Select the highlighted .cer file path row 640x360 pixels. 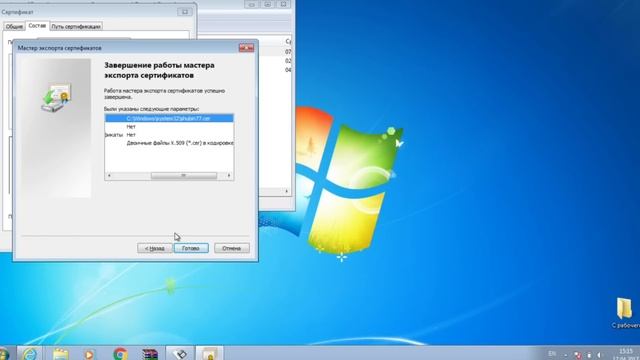[169, 118]
